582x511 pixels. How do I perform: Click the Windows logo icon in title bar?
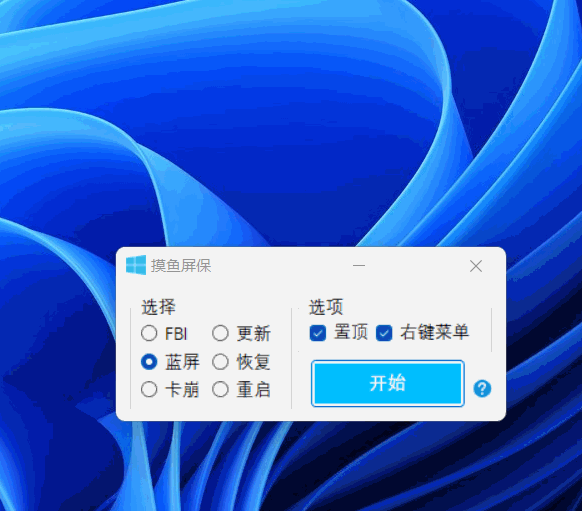click(x=136, y=265)
